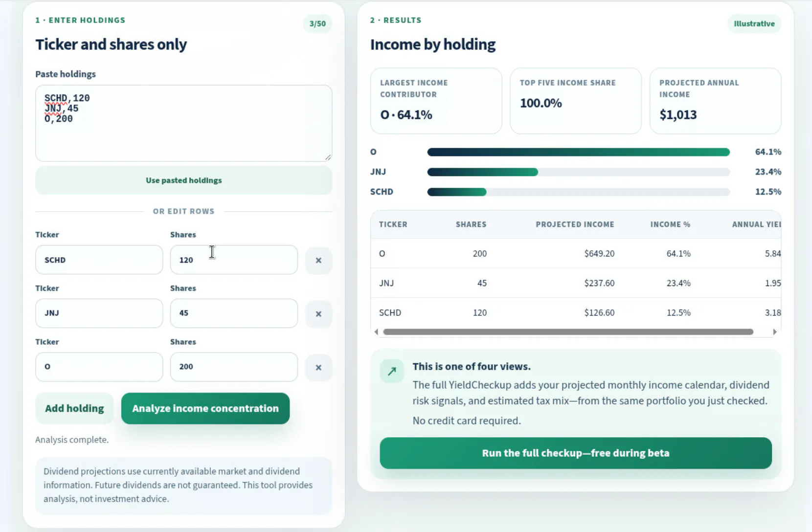The width and height of the screenshot is (812, 532).
Task: Focus the 200 shares input
Action: coord(234,367)
